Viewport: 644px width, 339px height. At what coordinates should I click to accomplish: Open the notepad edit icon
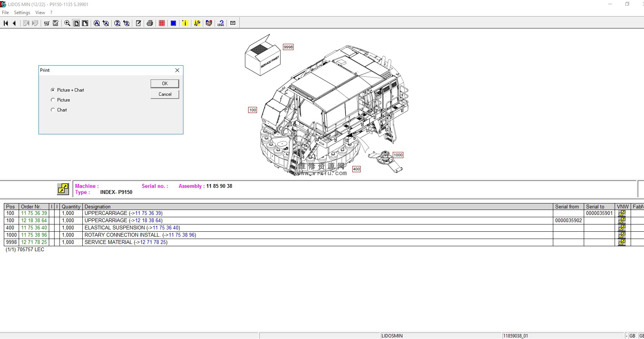tap(138, 23)
